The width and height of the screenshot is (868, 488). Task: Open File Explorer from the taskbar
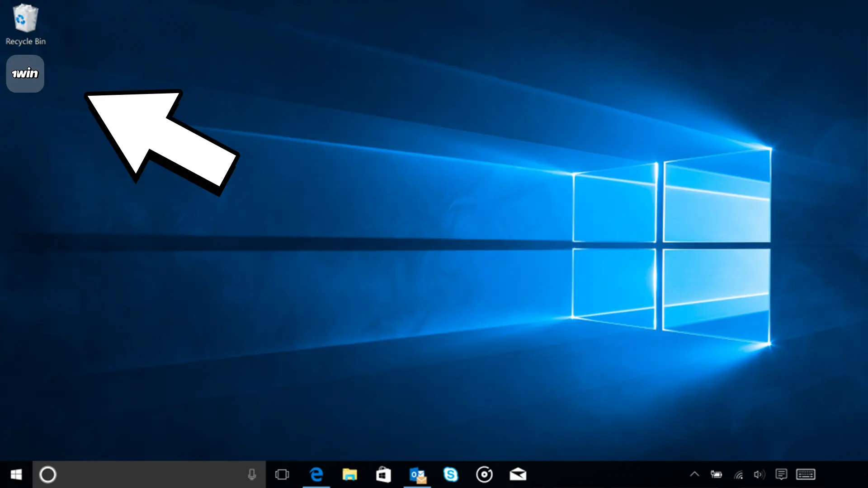click(x=349, y=474)
